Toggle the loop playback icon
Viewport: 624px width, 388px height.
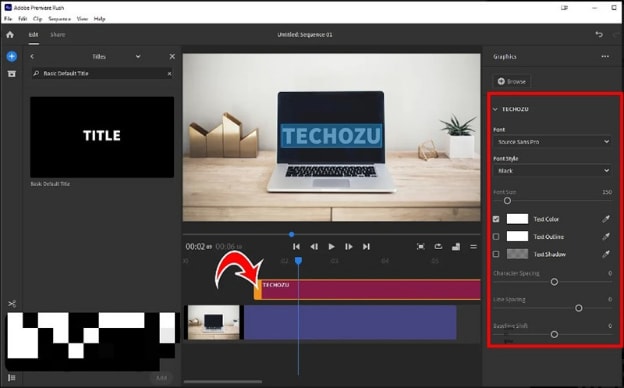tap(438, 247)
